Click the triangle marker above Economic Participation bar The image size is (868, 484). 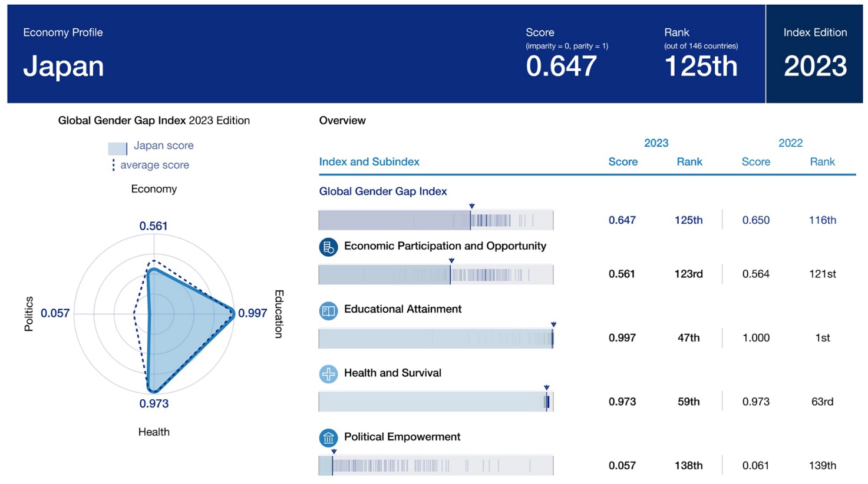pyautogui.click(x=451, y=260)
